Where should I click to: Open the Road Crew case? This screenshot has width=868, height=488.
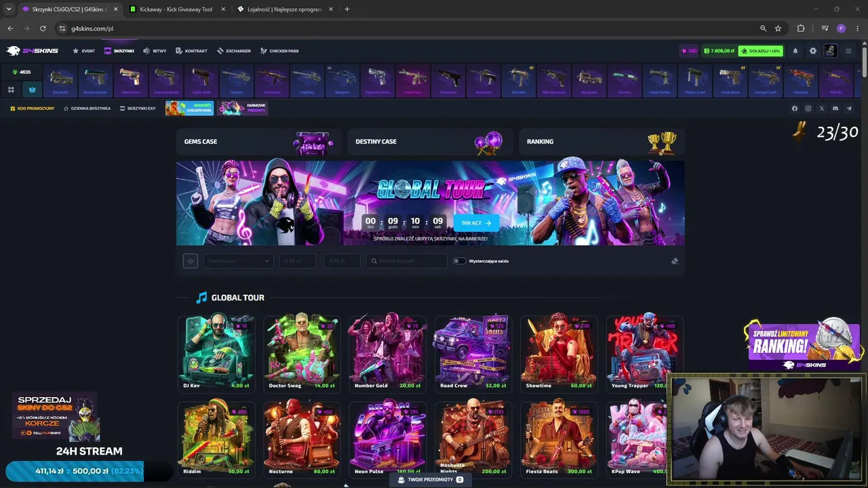(x=473, y=353)
